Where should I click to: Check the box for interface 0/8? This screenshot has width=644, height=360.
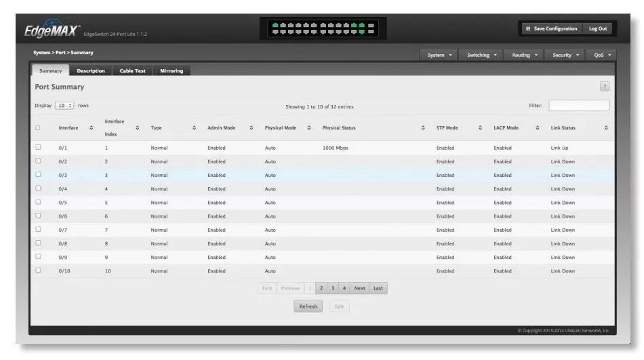coord(38,243)
